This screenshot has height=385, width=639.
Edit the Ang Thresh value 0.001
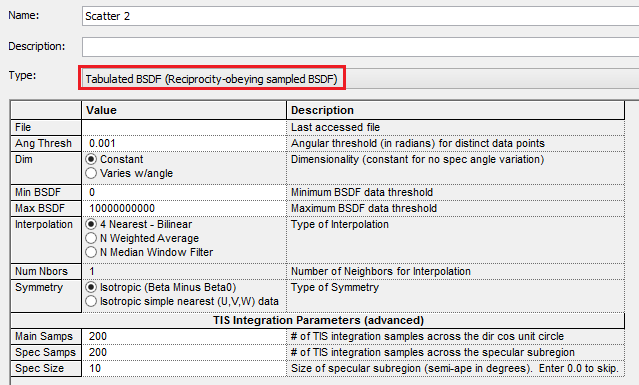(x=184, y=143)
